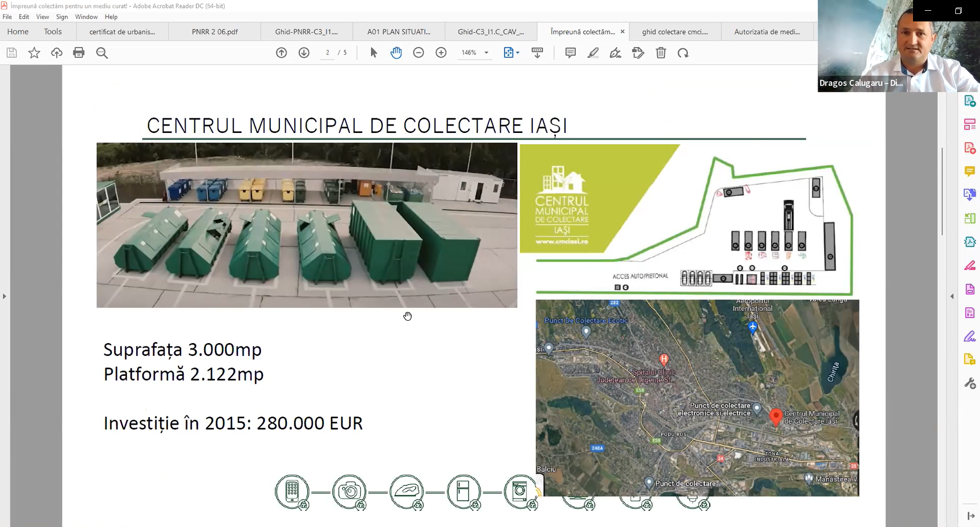Open Organize Pages tool in sidebar
980x527 pixels.
tap(970, 124)
